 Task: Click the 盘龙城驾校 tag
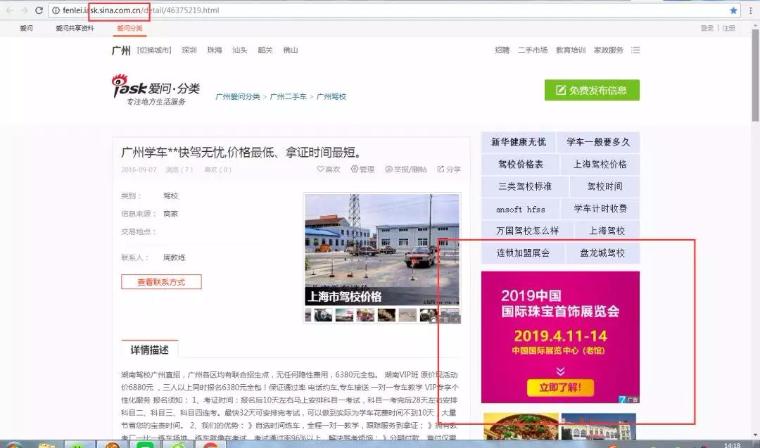point(603,253)
